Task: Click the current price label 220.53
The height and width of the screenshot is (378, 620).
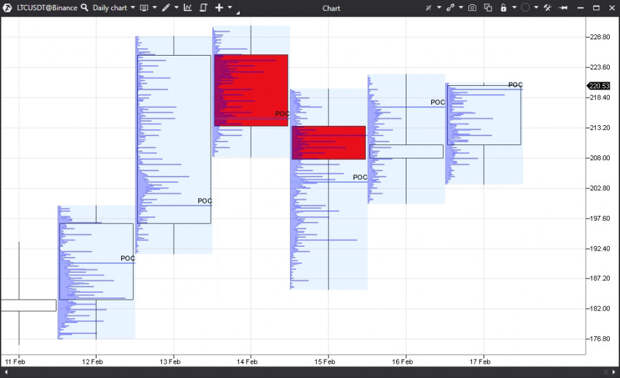Action: 599,86
